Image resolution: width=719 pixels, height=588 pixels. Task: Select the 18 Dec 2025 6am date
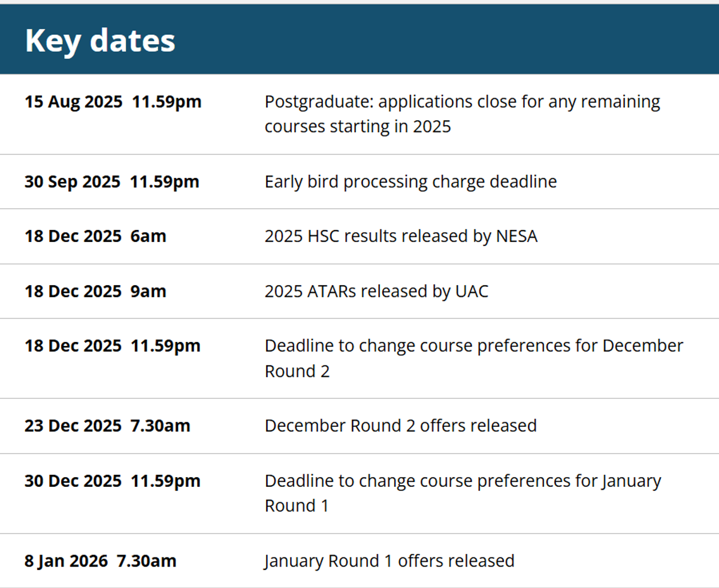(95, 236)
